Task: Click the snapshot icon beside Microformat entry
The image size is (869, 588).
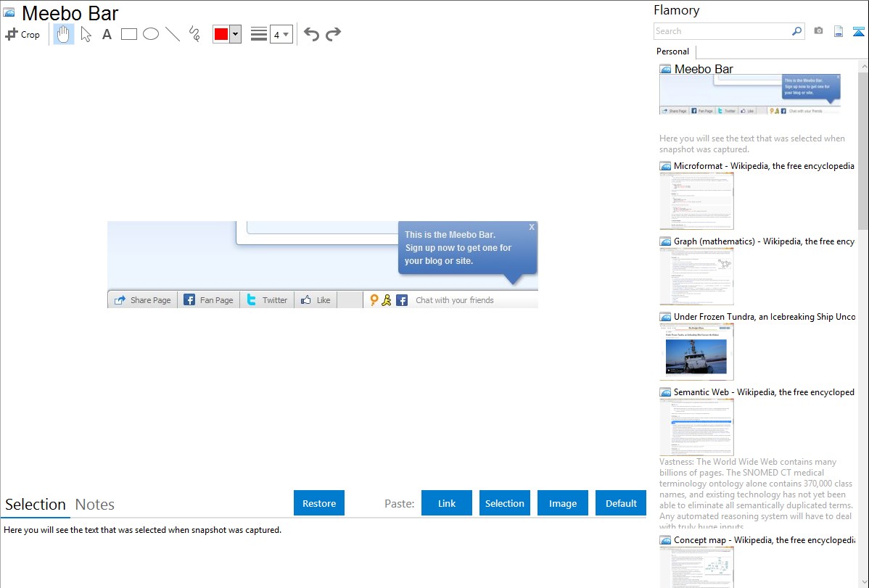Action: (x=665, y=166)
